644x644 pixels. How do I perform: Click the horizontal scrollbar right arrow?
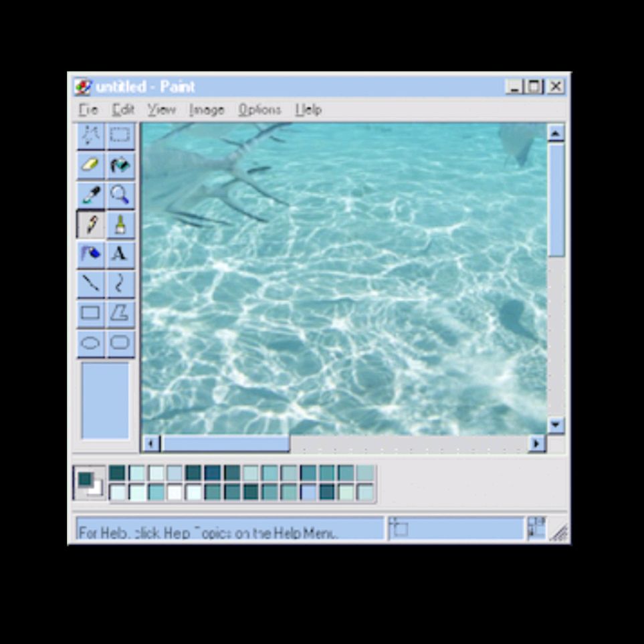coord(536,443)
